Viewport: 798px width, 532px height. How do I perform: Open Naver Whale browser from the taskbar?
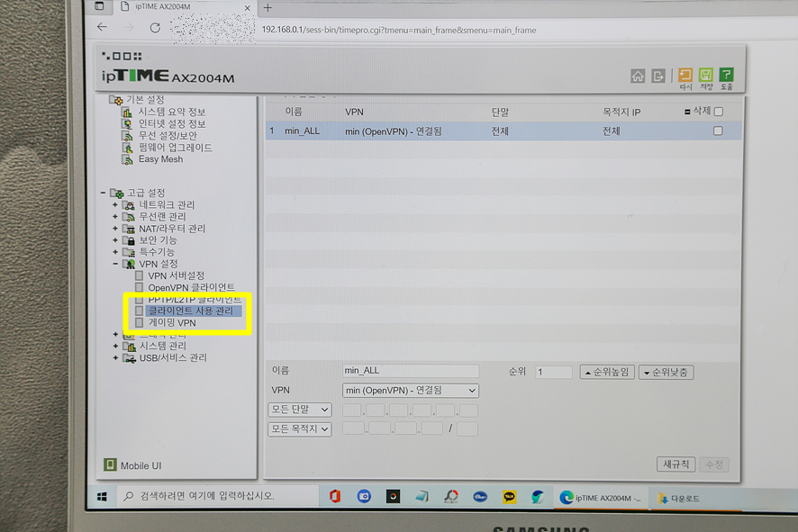click(538, 497)
